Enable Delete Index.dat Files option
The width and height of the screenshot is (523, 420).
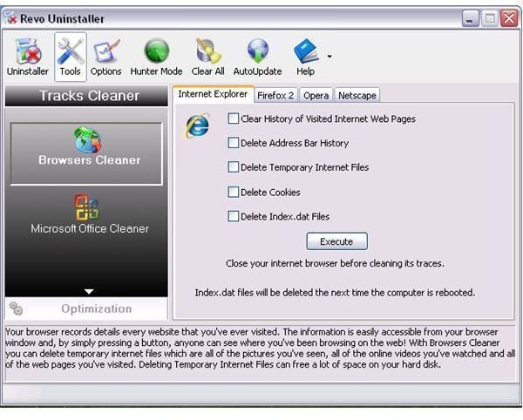point(233,216)
